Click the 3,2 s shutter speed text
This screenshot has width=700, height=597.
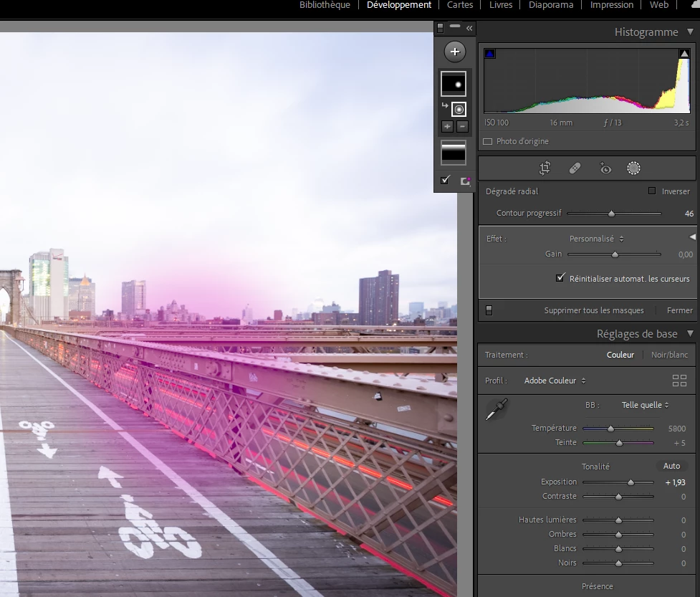click(681, 123)
